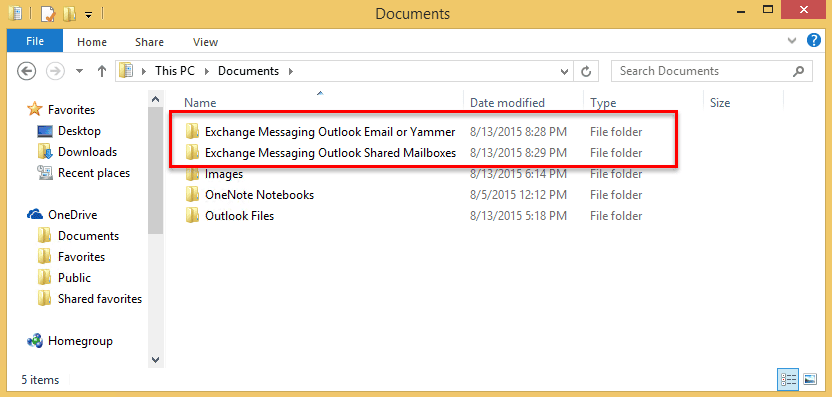
Task: Open Public folder in navigation pane
Action: click(x=74, y=278)
